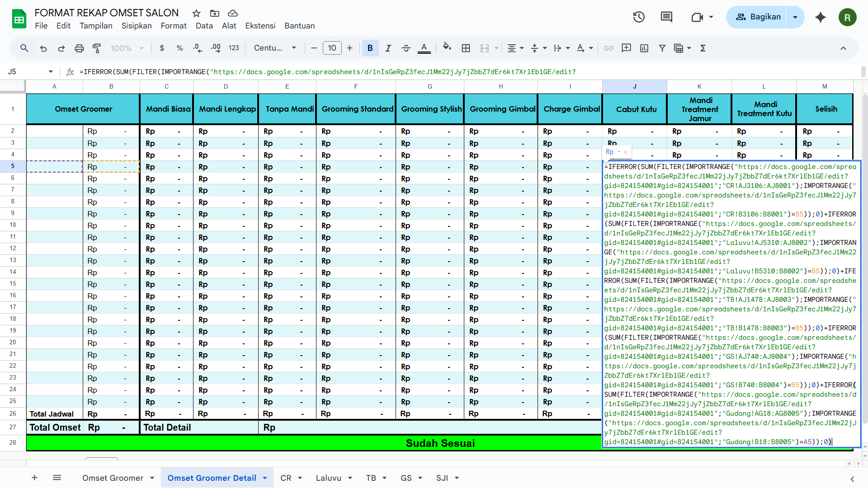Toggle bold formatting button
868x488 pixels.
tap(370, 48)
